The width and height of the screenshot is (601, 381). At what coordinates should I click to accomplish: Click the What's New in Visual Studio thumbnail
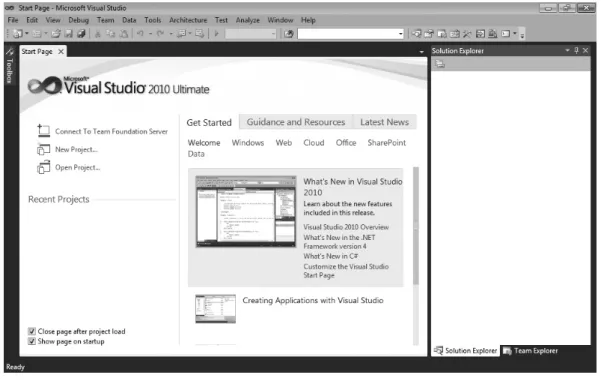click(246, 211)
